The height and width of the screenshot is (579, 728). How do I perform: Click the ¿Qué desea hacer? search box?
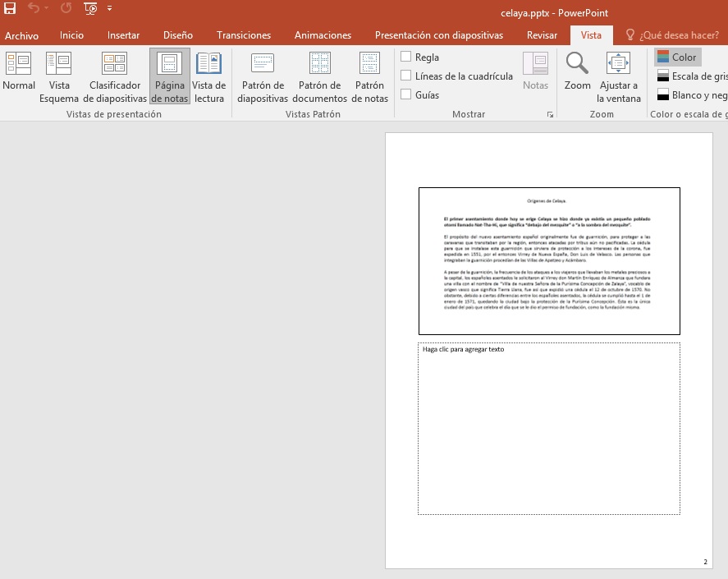coord(678,35)
